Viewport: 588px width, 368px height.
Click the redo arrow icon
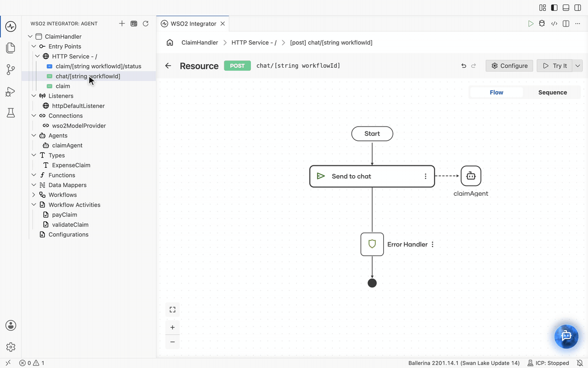pyautogui.click(x=473, y=66)
